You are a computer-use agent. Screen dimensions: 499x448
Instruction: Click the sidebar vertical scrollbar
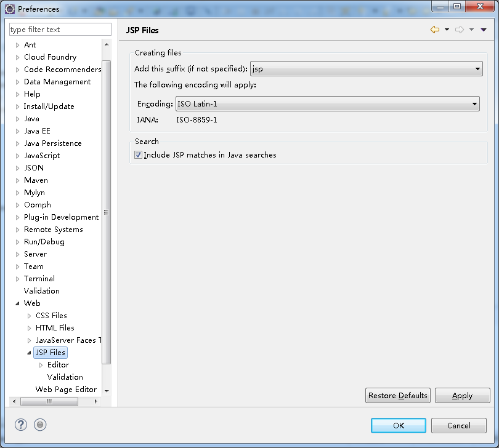click(107, 212)
